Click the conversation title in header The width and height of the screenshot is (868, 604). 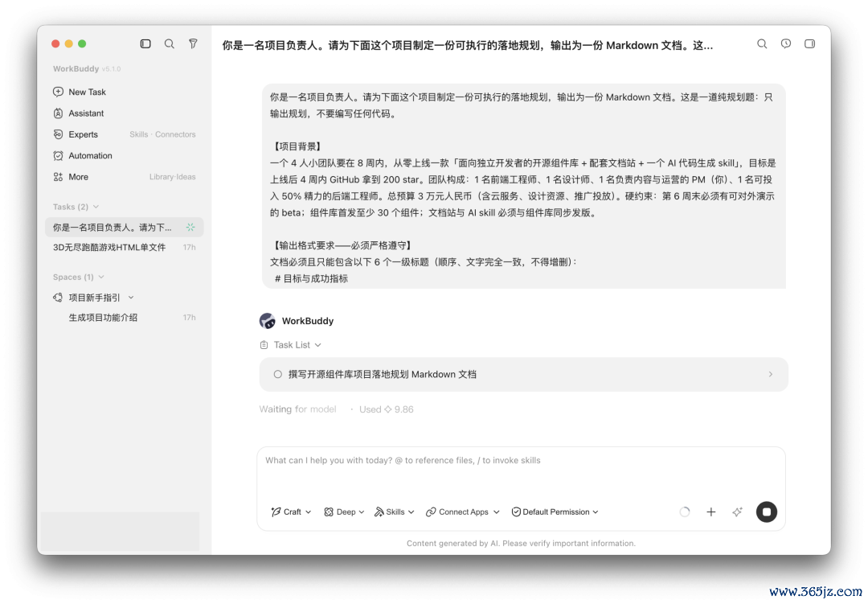[467, 45]
